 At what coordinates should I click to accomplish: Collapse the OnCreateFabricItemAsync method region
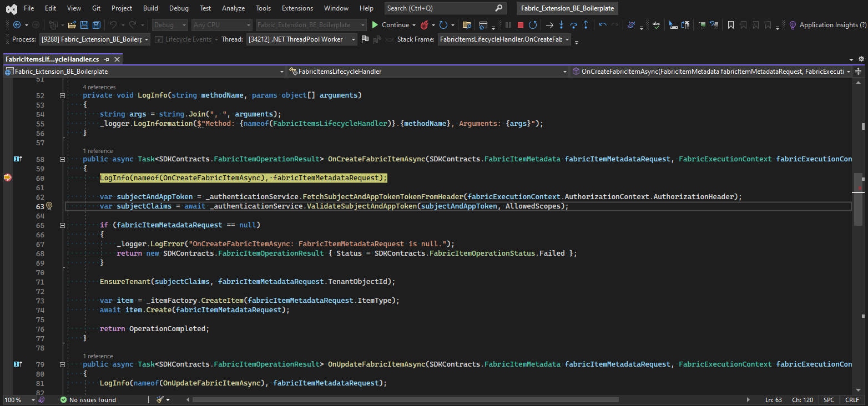pos(62,159)
